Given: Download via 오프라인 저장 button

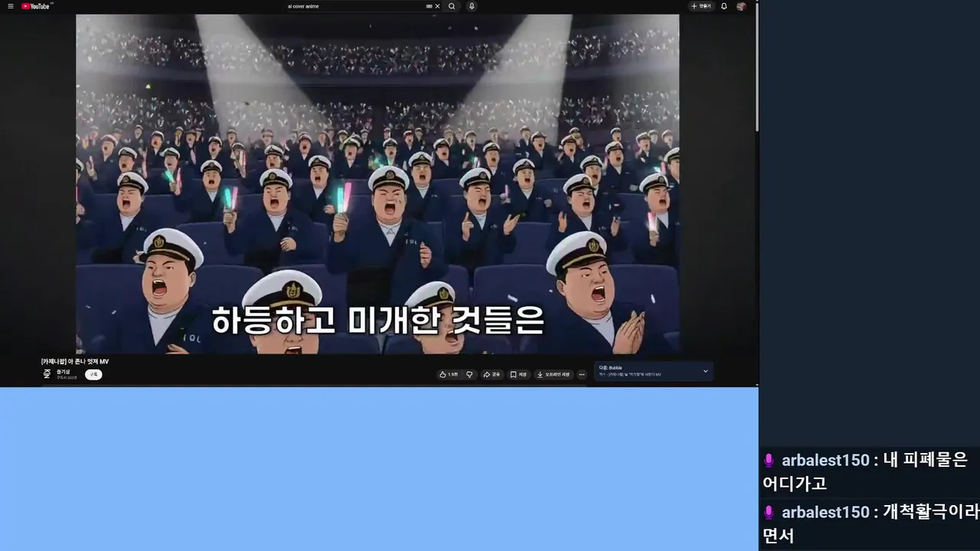Looking at the screenshot, I should pos(553,374).
